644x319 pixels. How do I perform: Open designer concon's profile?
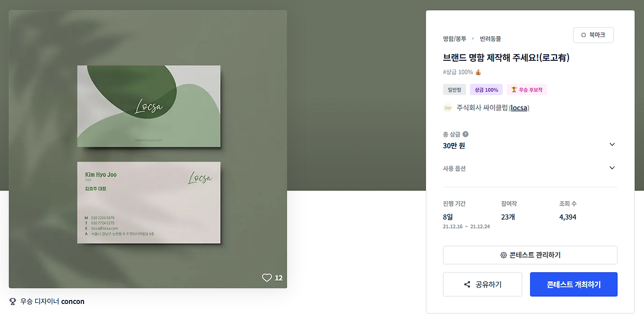pos(73,301)
